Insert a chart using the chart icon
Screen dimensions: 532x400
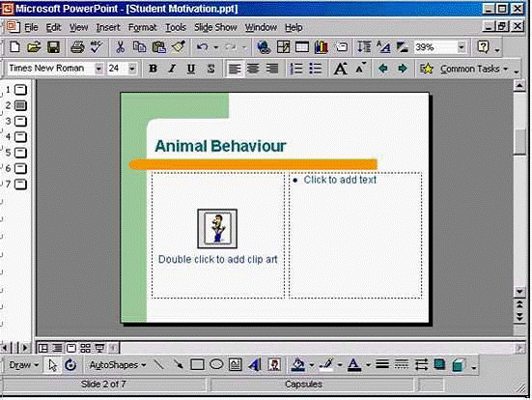[x=322, y=47]
